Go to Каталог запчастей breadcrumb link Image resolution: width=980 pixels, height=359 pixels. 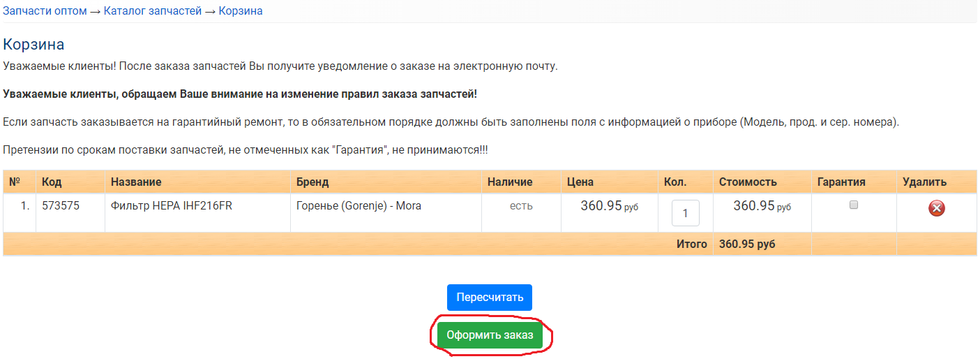coord(153,11)
